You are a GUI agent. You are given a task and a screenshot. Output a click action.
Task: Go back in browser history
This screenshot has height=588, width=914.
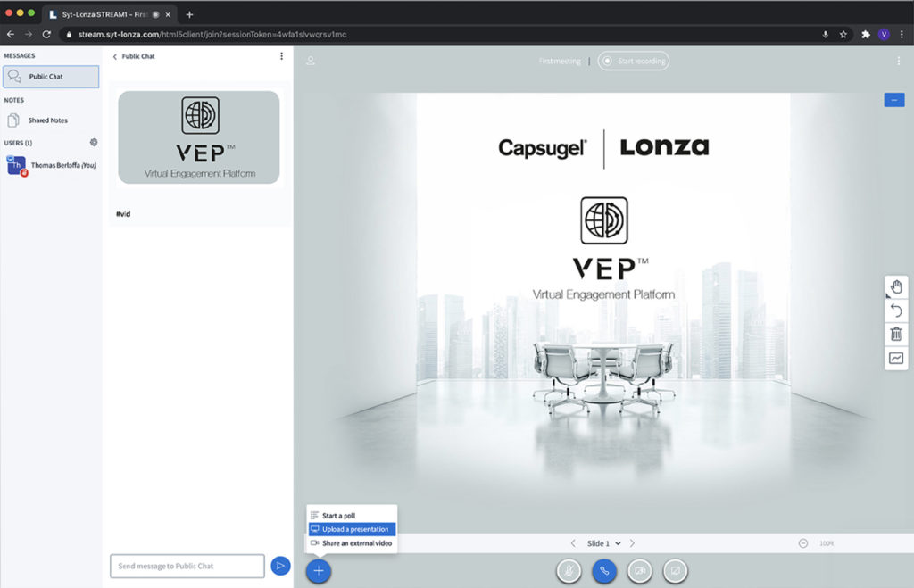pyautogui.click(x=11, y=35)
